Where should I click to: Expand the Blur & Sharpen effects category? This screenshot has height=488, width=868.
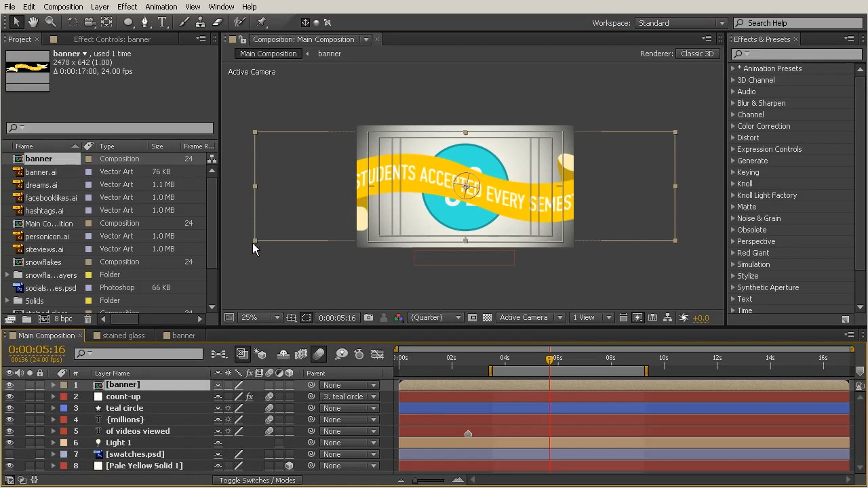(733, 103)
